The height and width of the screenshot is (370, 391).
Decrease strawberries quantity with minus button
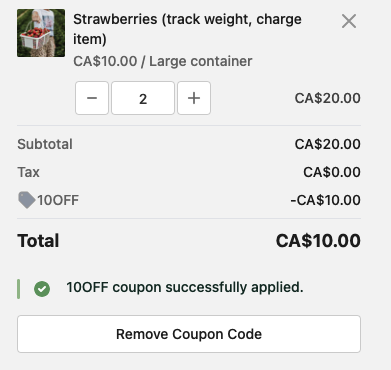pos(92,98)
